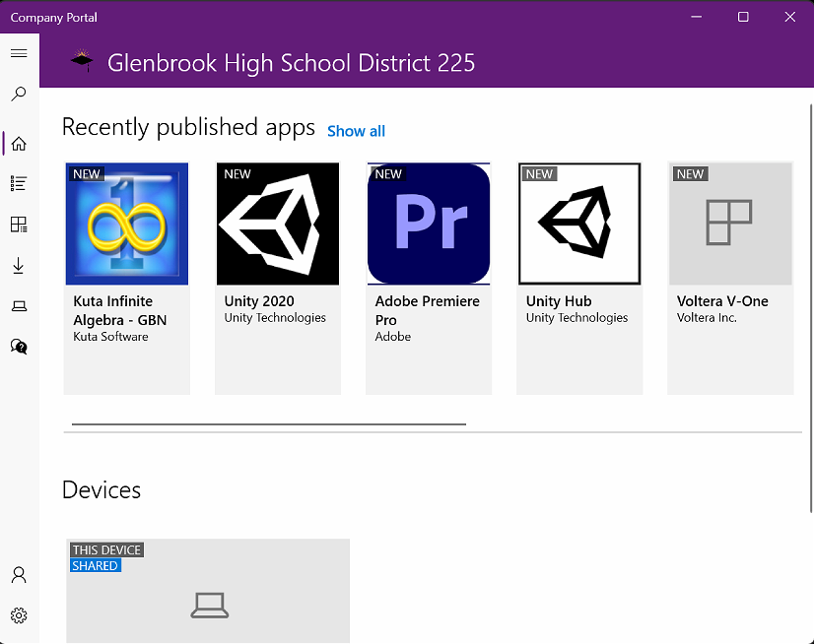Click the 'Unity 2020' app title
The height and width of the screenshot is (644, 814).
(259, 301)
